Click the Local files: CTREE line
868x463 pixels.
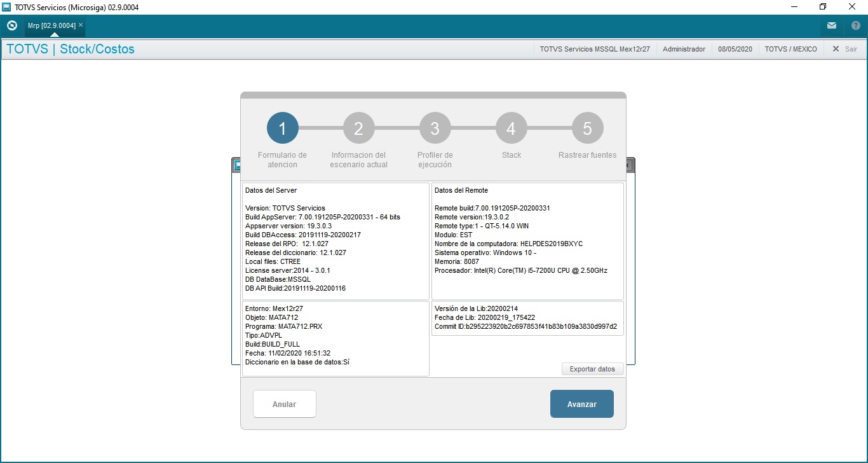pyautogui.click(x=273, y=261)
